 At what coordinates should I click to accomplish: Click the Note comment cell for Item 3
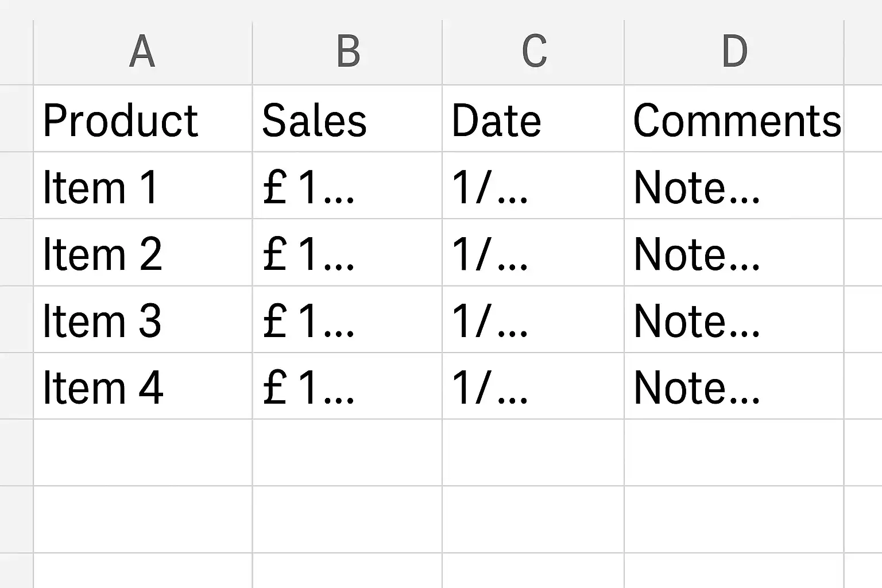click(734, 320)
